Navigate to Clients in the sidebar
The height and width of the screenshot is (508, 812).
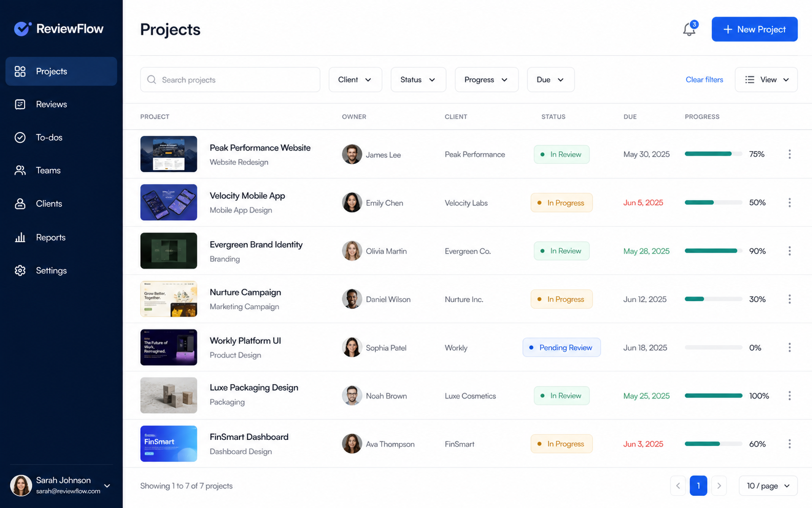[x=61, y=203]
